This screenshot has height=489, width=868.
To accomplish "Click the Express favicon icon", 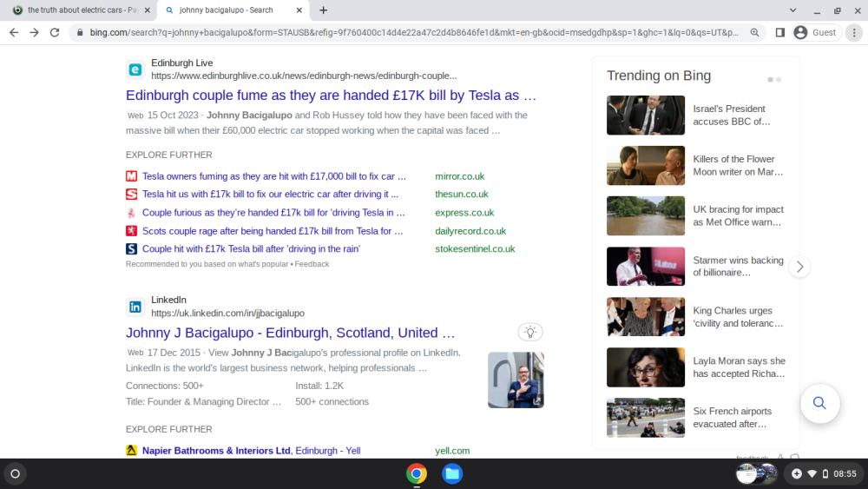I will click(131, 213).
